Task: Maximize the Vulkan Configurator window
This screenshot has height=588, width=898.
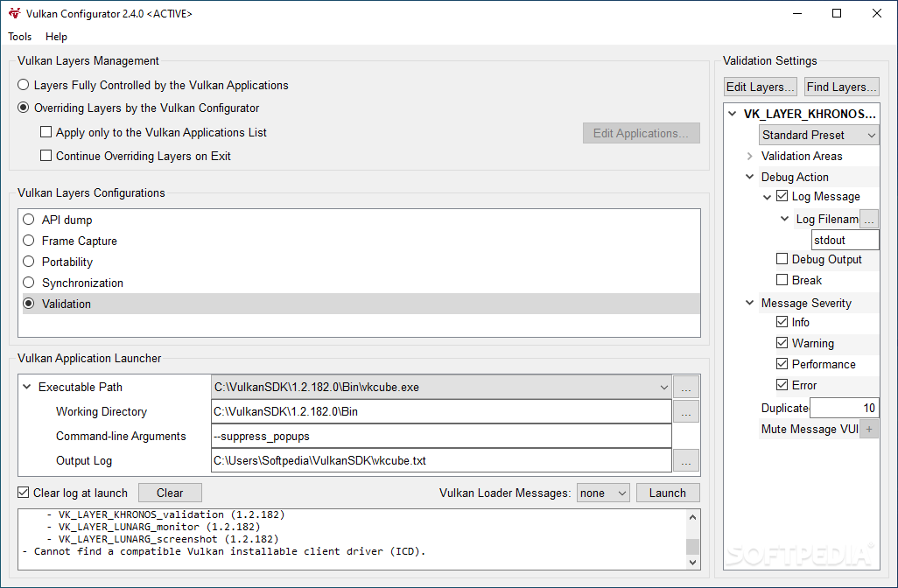Action: tap(837, 13)
